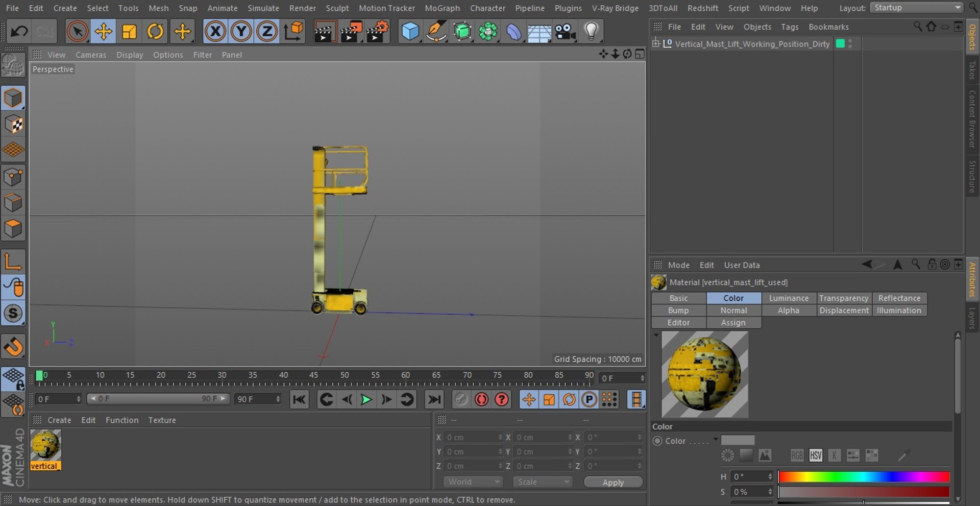Open the MoGraph cloner icon
Screen dimensions: 980x506
488,32
